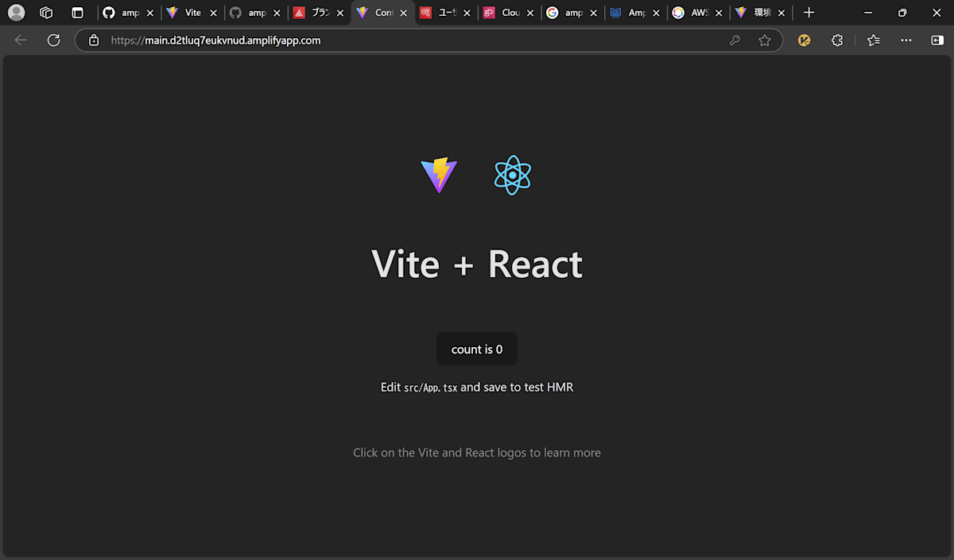Open the Workspaces icon in the title bar
The width and height of the screenshot is (954, 560).
point(46,13)
